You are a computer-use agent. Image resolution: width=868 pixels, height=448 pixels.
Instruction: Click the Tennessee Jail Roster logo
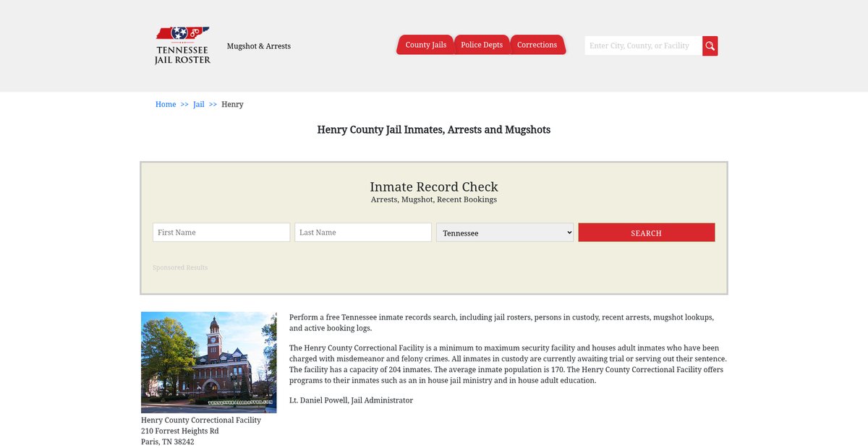coord(182,46)
